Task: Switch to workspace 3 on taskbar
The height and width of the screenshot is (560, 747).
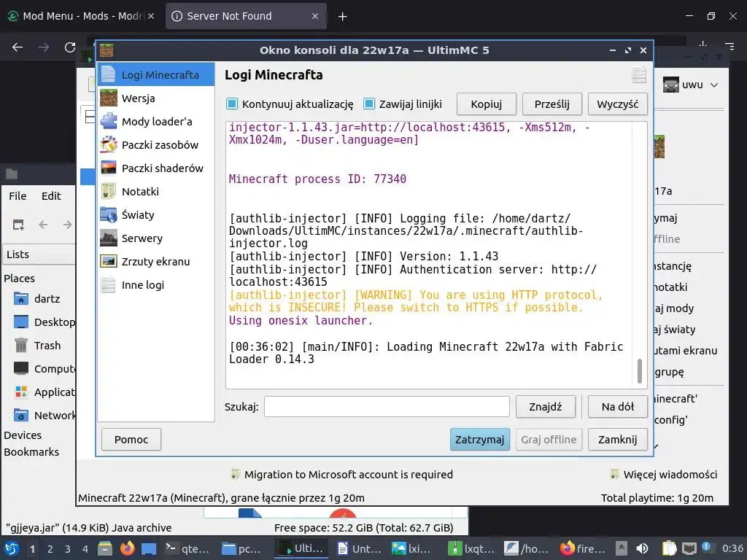Action: 68,549
